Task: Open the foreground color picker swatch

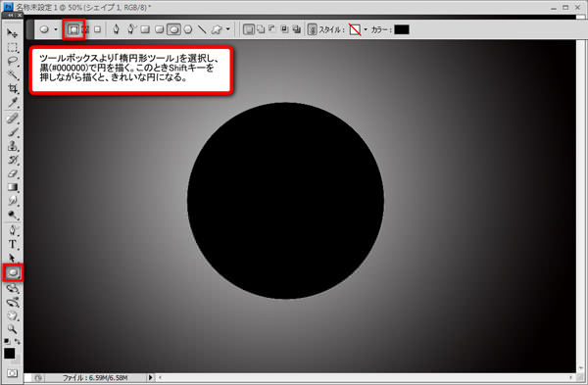Action: 10,353
